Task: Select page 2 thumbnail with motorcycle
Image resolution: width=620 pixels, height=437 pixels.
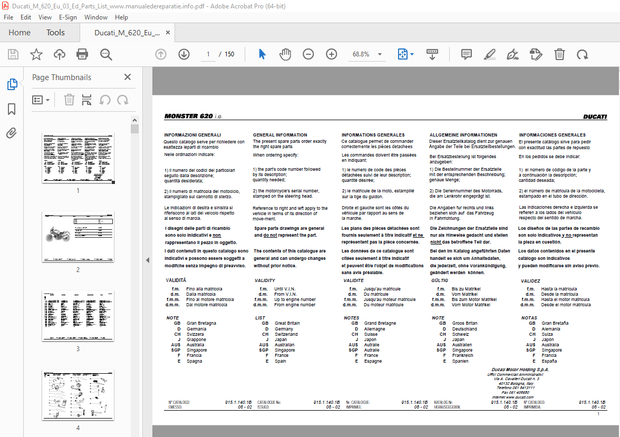Action: click(78, 237)
